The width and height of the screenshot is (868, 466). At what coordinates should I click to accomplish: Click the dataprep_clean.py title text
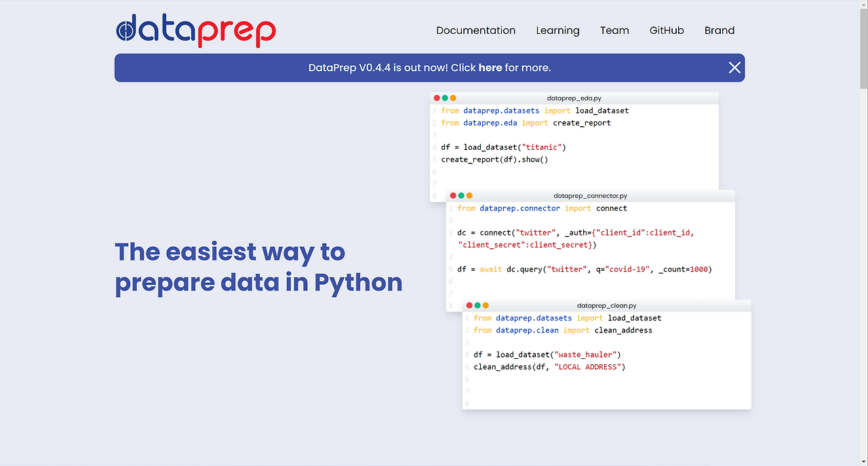606,306
